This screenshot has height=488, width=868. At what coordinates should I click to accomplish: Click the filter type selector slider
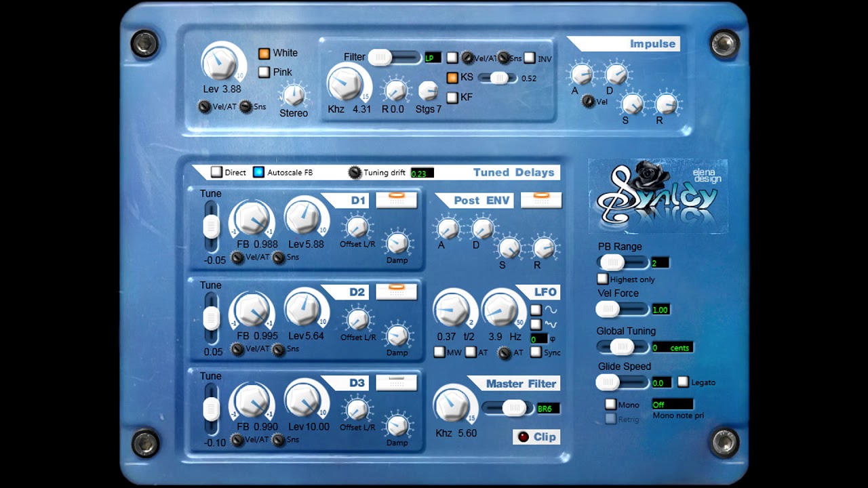tap(395, 58)
